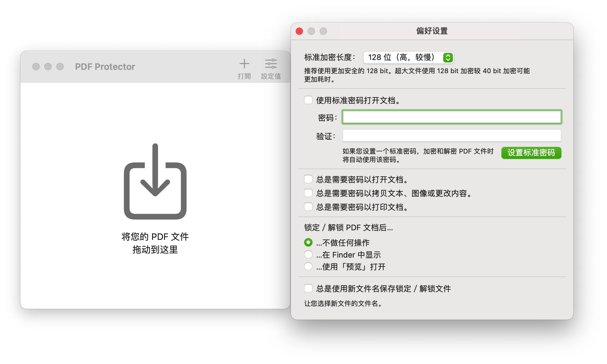
Task: Check 总是需要密码以拷贝文本、图像或更改内容
Action: 308,193
